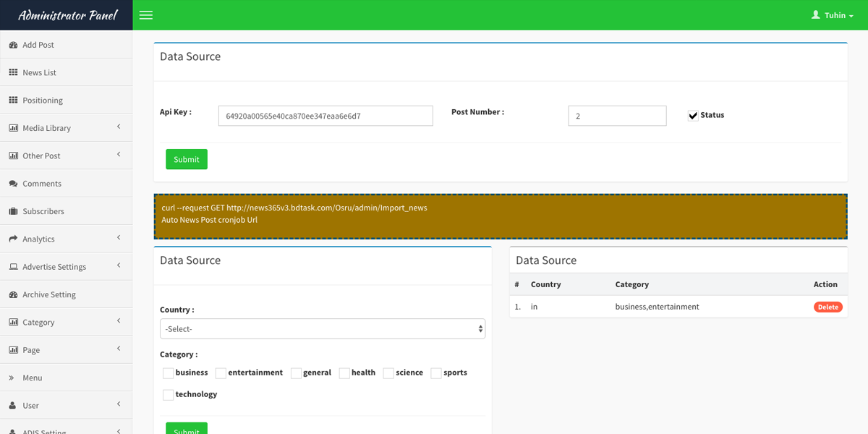Click the News List grid icon
This screenshot has height=434, width=868.
coord(13,72)
